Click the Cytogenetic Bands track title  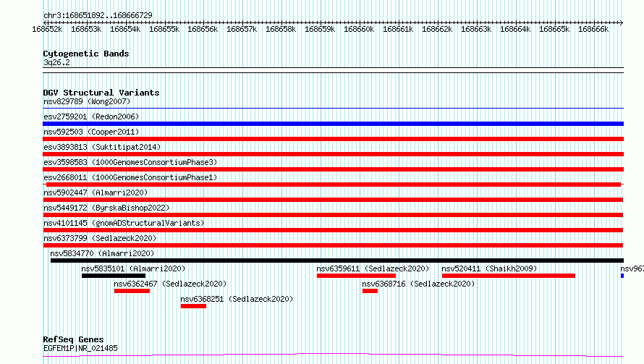coord(86,54)
